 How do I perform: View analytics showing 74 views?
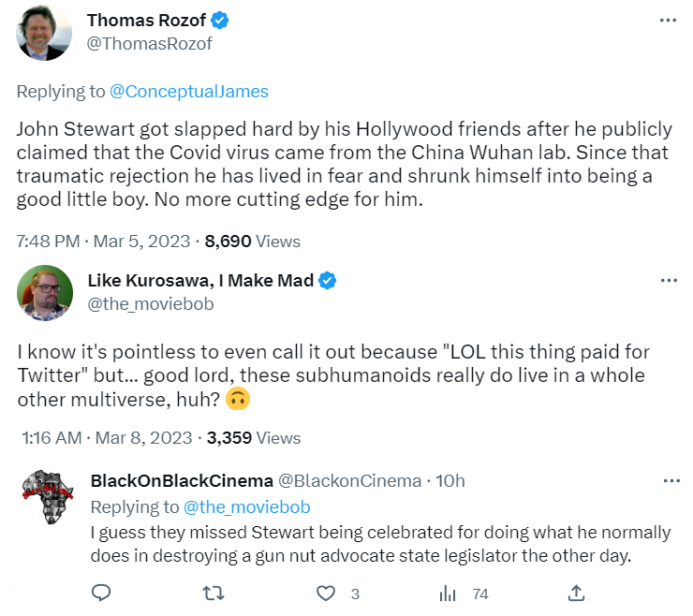point(449,593)
